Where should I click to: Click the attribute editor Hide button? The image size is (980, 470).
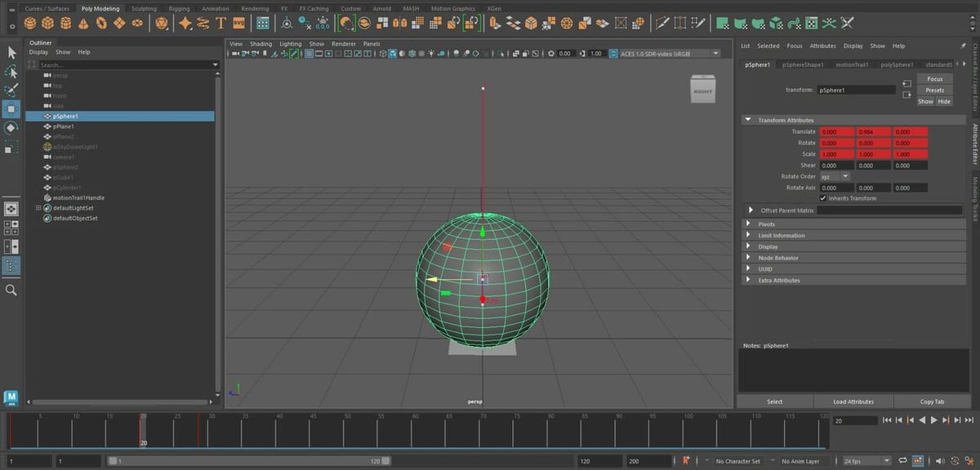coord(944,102)
